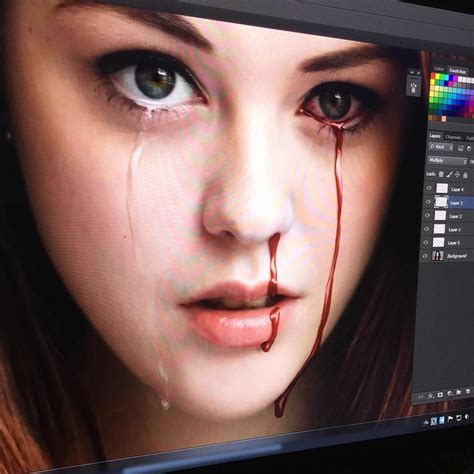The image size is (474, 474).
Task: Pick the magenta swatch in top row
Action: [456, 79]
